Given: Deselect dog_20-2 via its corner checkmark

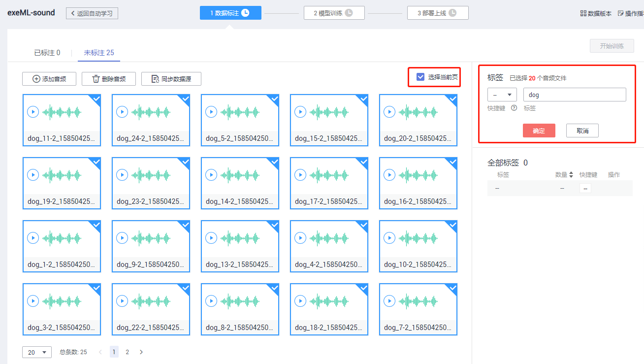Looking at the screenshot, I should tap(453, 99).
